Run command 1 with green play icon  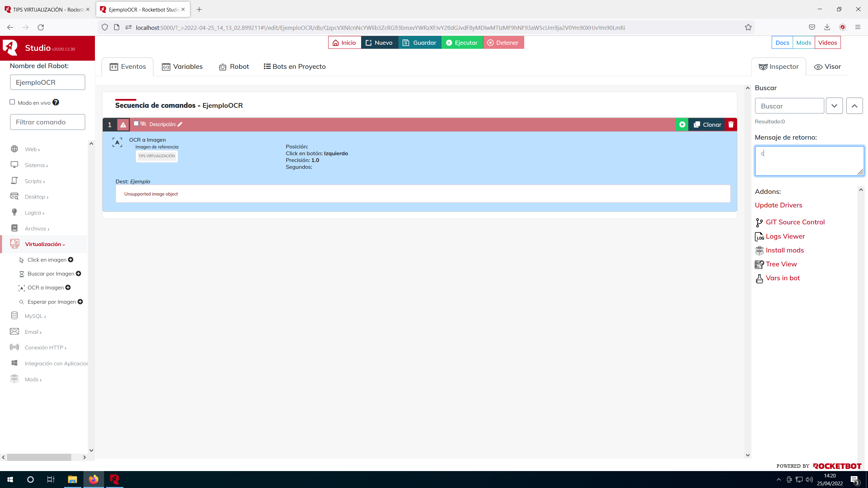[682, 124]
